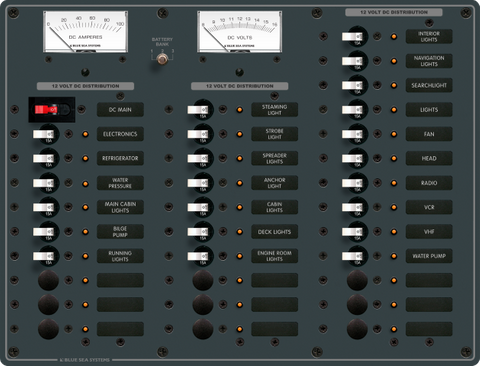Click the Anchor Light indicator LED

(x=240, y=183)
